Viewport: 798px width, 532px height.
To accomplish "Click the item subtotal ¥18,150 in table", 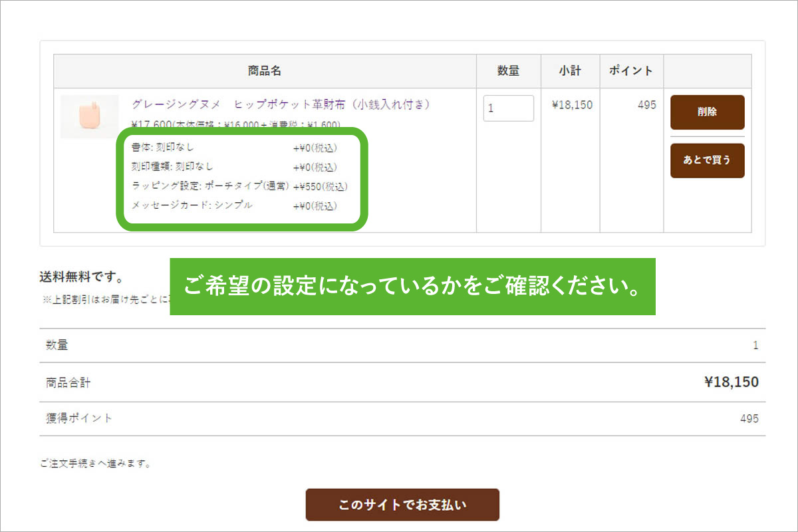I will pyautogui.click(x=572, y=105).
